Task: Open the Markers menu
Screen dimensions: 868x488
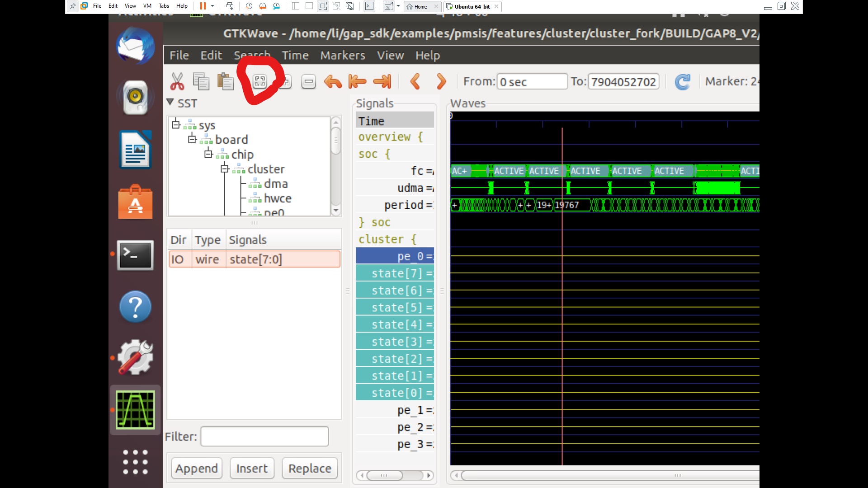Action: pos(343,55)
